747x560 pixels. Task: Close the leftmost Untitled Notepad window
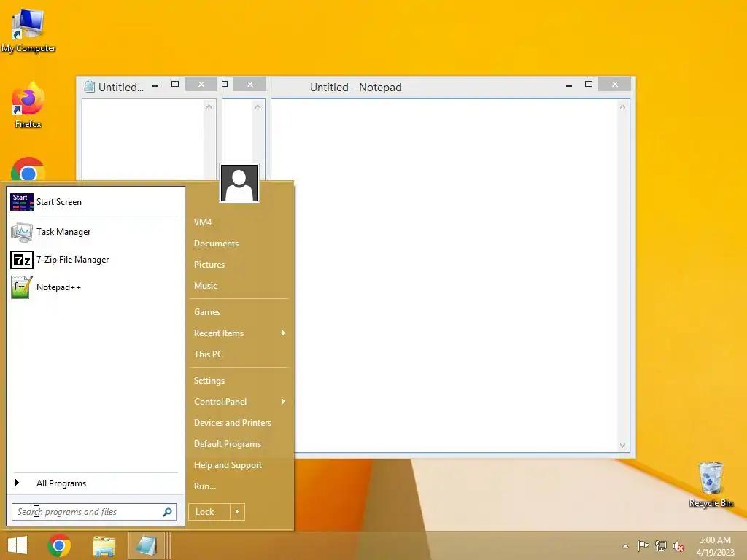pos(201,85)
